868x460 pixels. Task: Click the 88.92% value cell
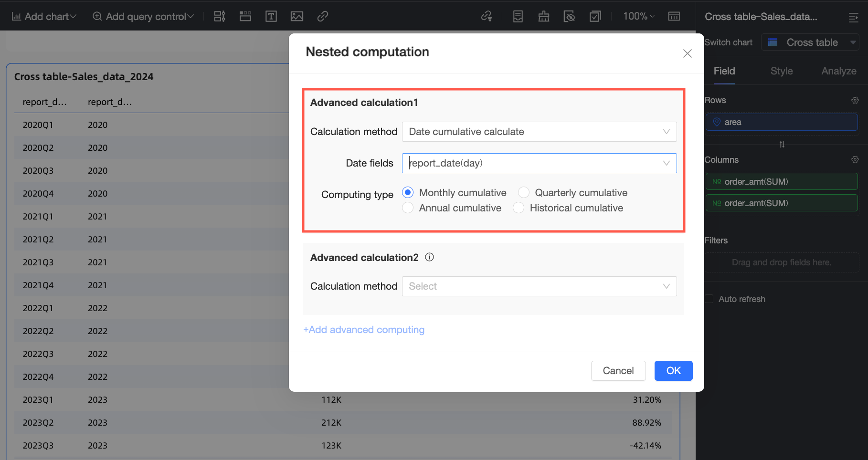(x=647, y=423)
